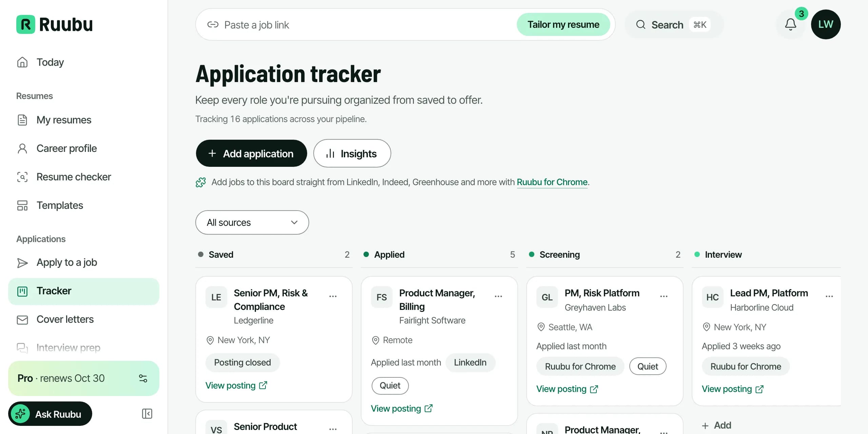Open more options for Ledgerline card

tap(333, 296)
